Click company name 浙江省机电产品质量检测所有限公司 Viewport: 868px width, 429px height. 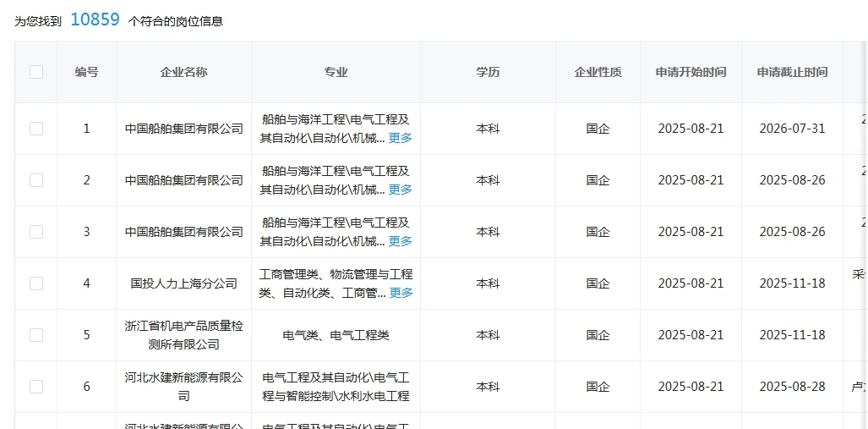pyautogui.click(x=183, y=335)
